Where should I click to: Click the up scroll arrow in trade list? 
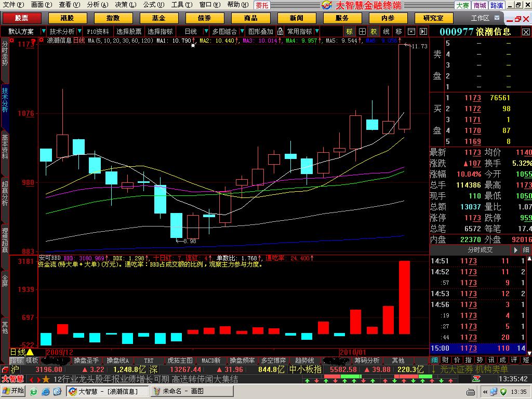click(x=529, y=258)
